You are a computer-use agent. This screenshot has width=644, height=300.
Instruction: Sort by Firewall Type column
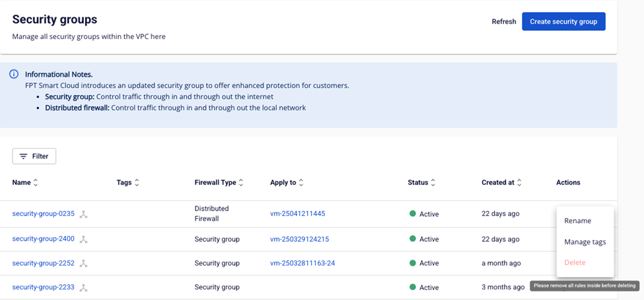(241, 182)
